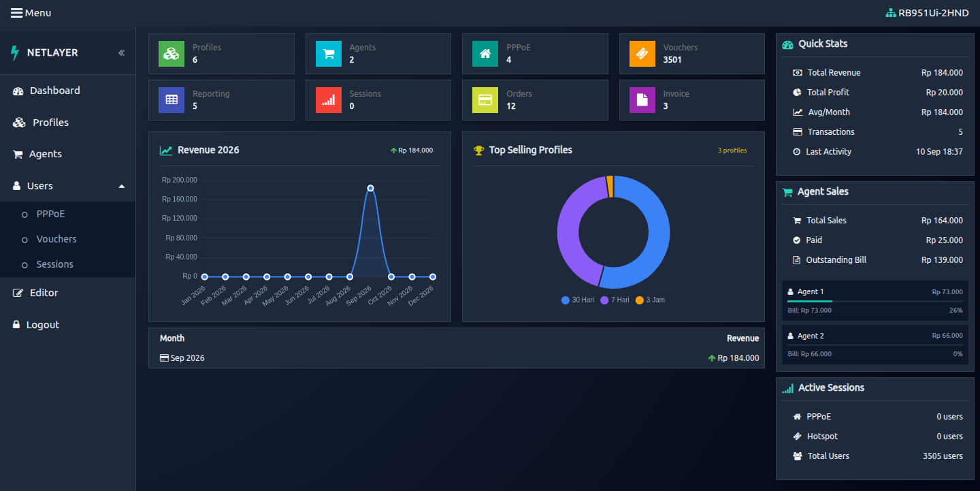This screenshot has width=980, height=491.
Task: Click the cyan Agents cart icon
Action: point(329,54)
